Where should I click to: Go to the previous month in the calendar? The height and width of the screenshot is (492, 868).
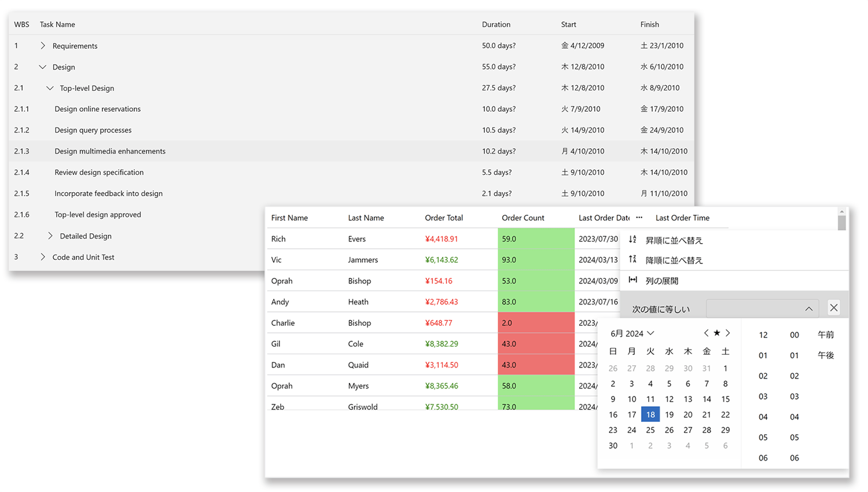(706, 333)
